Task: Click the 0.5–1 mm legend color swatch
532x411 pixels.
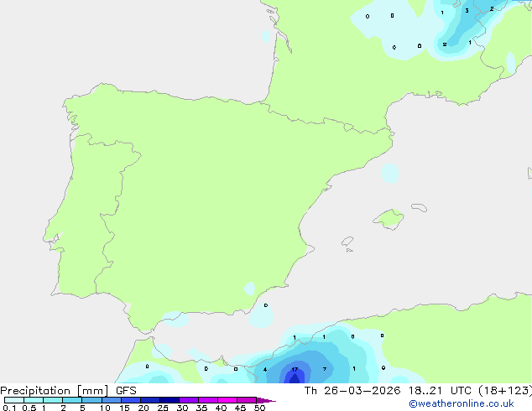Action: 34,400
